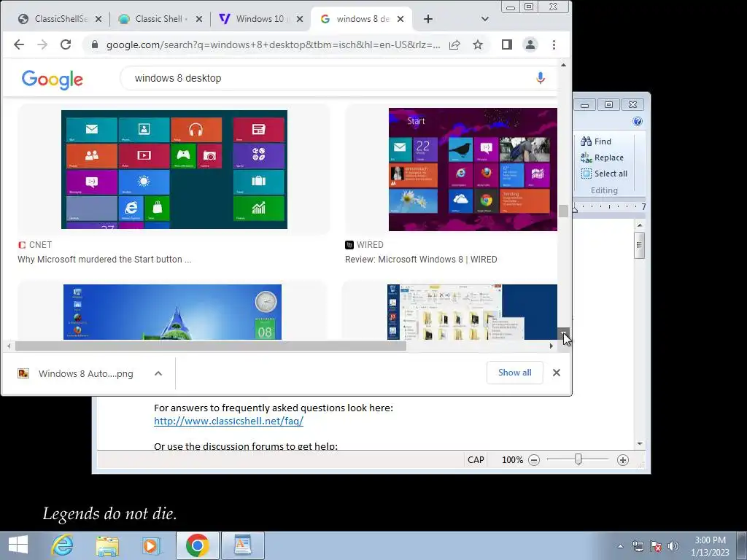Screen dimensions: 747x560
Task: Open 'Why Microsoft murdered the Start button' result
Action: [x=104, y=260]
